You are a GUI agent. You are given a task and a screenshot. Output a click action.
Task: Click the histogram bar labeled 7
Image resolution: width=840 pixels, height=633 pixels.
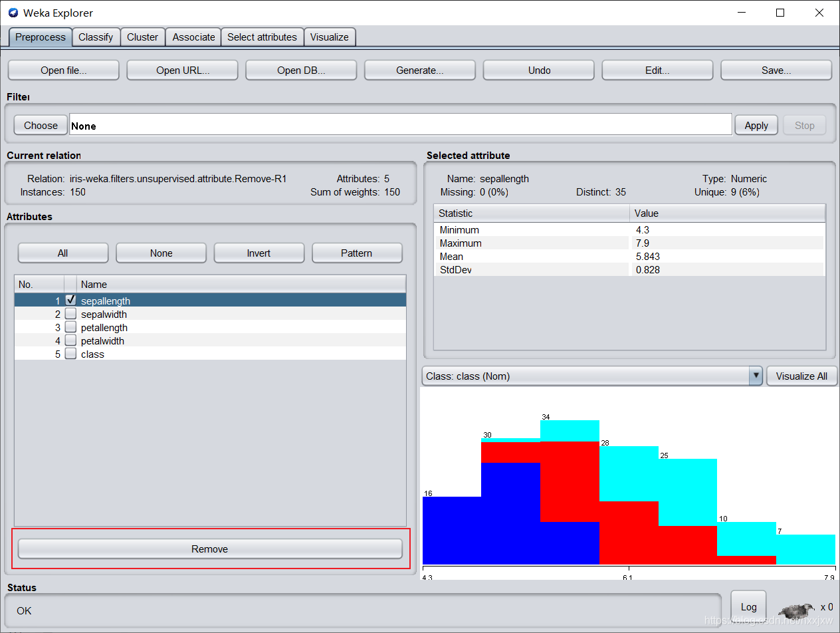[805, 549]
